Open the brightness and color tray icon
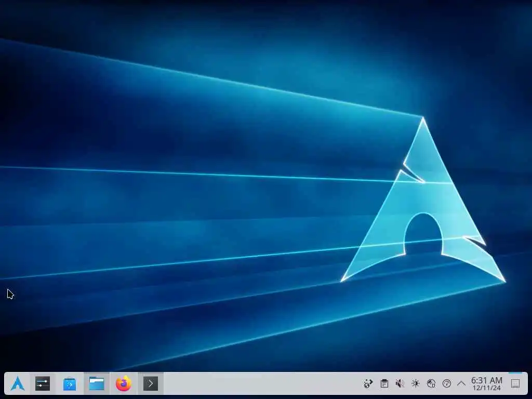 [x=415, y=383]
